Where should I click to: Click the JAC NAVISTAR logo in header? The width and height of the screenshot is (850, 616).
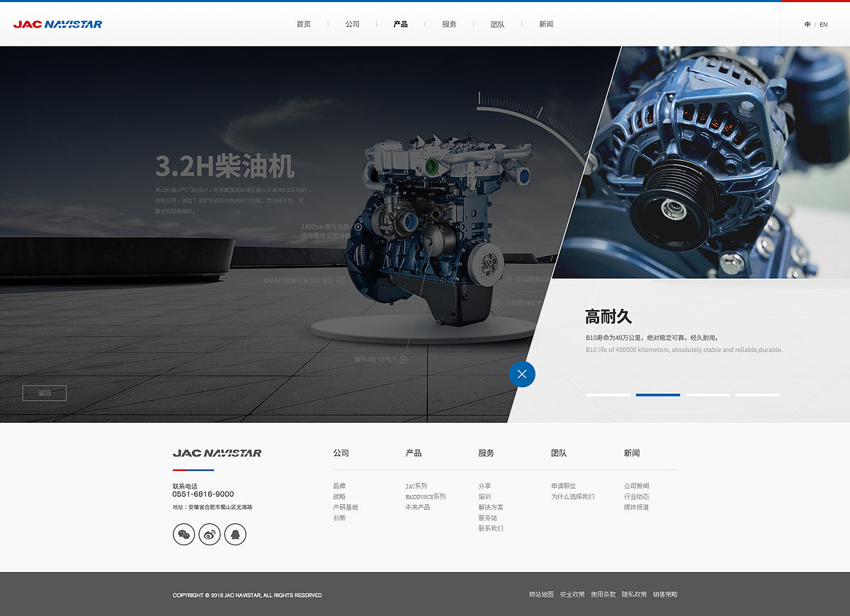(x=57, y=24)
